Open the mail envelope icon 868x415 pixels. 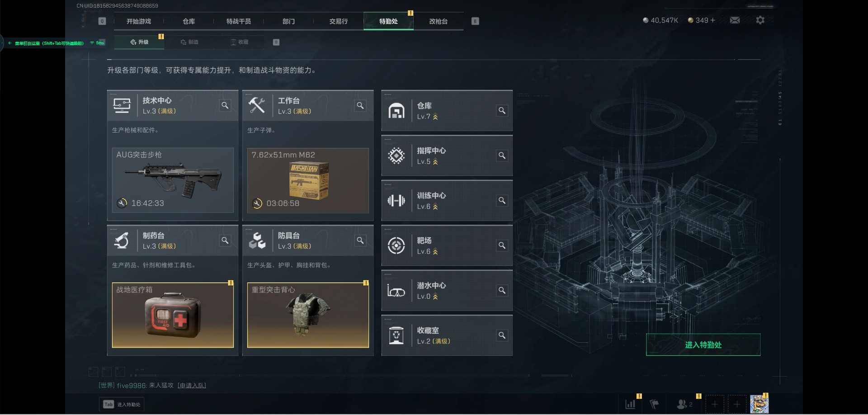coord(735,20)
